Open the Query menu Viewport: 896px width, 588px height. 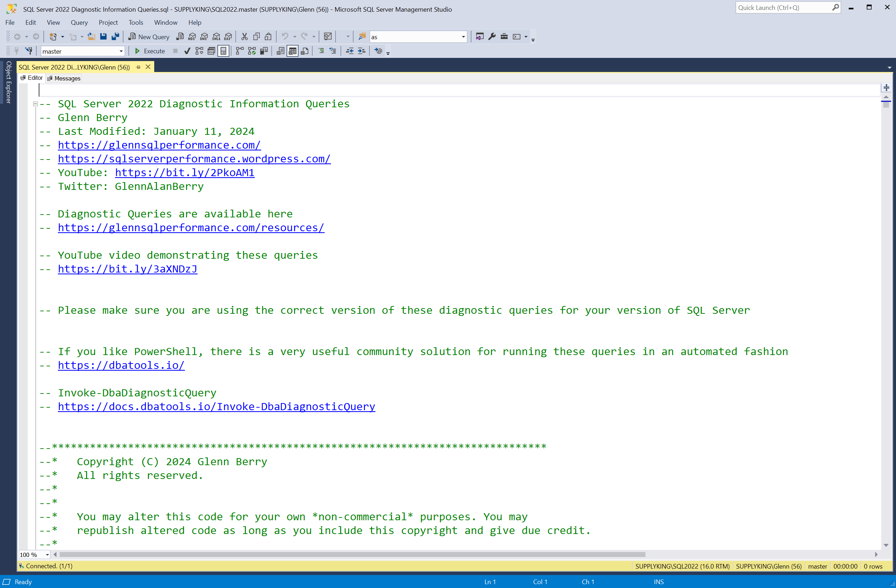click(x=79, y=23)
